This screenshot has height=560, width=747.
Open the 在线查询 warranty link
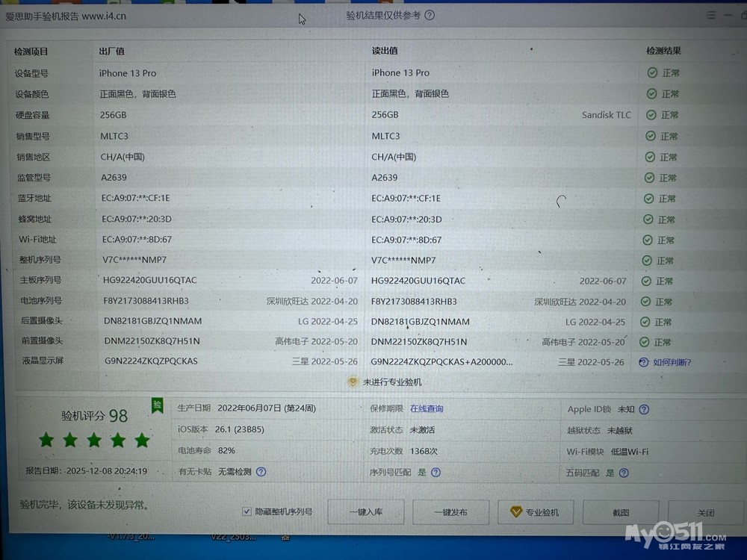[x=427, y=408]
